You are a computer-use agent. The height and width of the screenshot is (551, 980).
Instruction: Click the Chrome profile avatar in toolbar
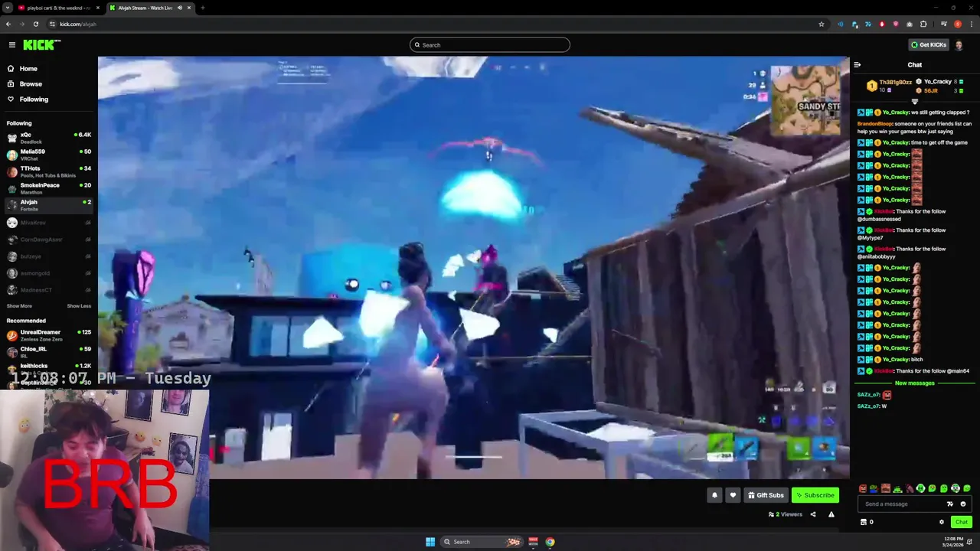point(958,24)
